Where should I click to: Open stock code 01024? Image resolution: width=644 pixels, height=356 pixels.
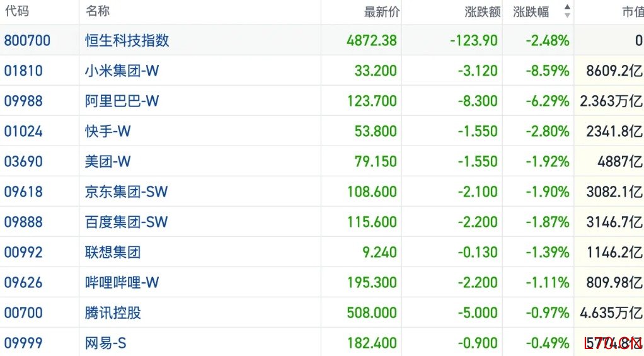pos(23,132)
